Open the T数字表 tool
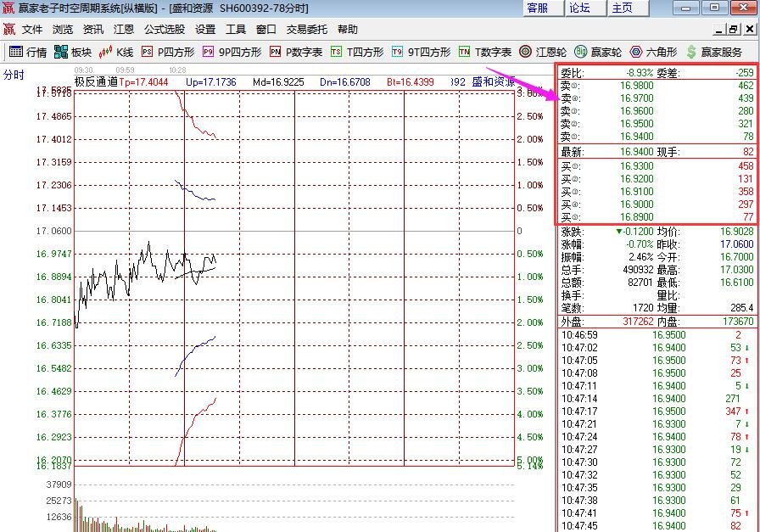 tap(484, 52)
